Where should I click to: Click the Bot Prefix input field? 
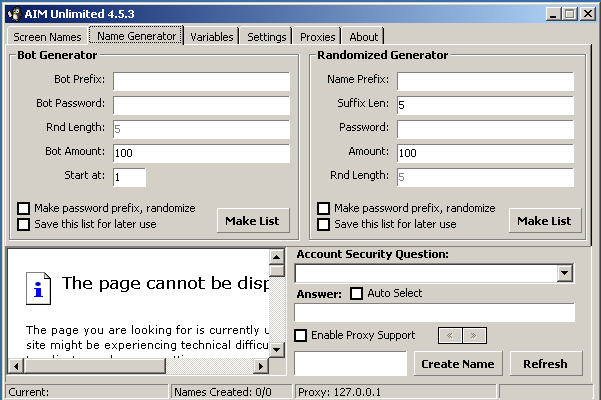[201, 81]
